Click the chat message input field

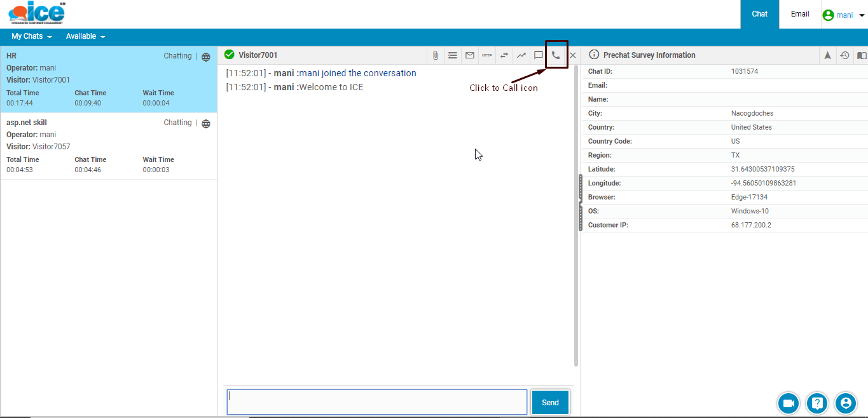(x=376, y=402)
